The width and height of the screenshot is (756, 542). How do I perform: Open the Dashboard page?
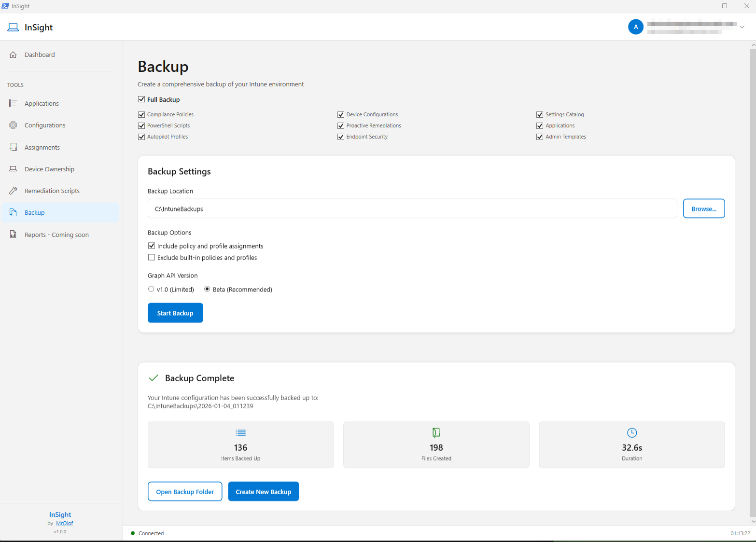60,55
